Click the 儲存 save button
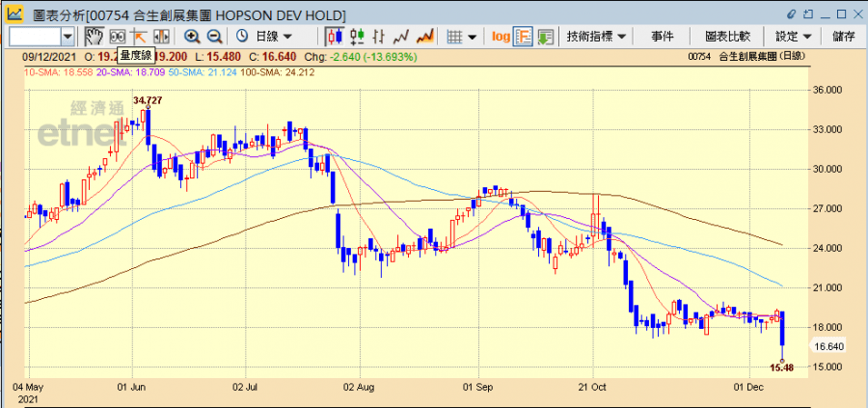 click(x=842, y=36)
